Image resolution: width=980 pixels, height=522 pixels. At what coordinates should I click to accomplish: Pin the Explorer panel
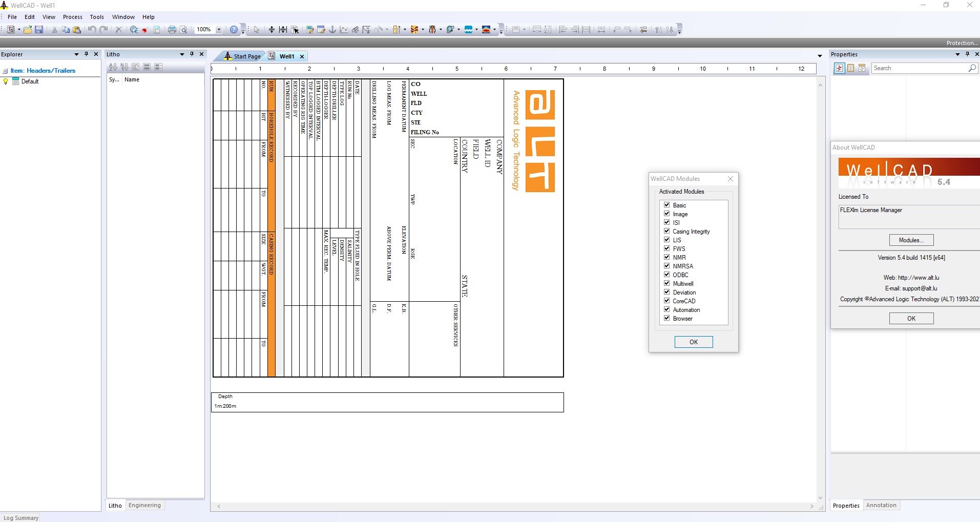point(86,54)
